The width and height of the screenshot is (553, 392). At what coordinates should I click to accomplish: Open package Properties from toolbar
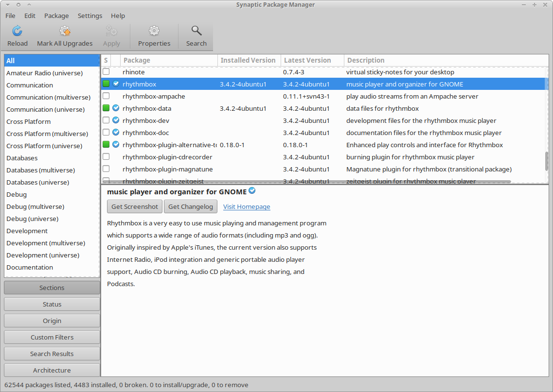coord(154,31)
